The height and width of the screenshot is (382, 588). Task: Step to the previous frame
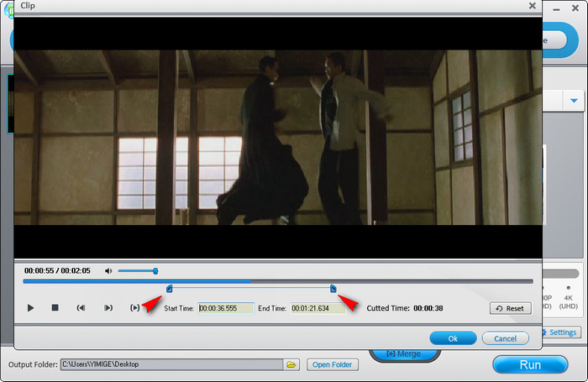pos(81,308)
